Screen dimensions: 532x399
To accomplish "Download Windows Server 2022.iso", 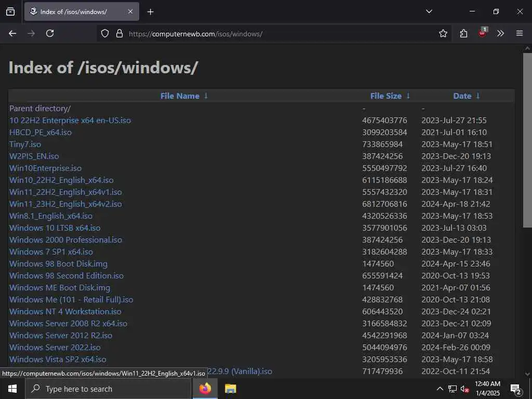I will pos(55,348).
